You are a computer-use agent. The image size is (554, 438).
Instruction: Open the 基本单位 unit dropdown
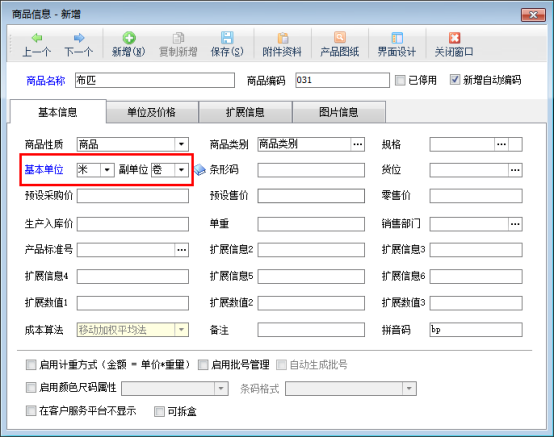(x=107, y=170)
